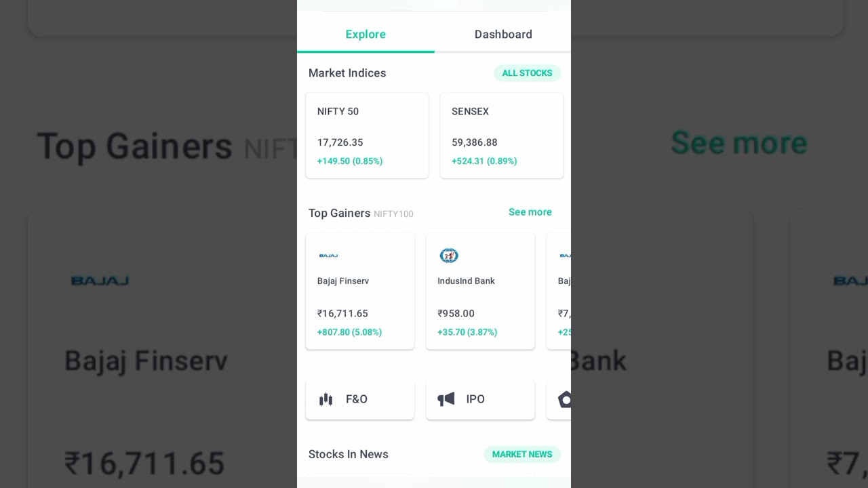The image size is (868, 488).
Task: Open the Dashboard tab
Action: (x=503, y=35)
